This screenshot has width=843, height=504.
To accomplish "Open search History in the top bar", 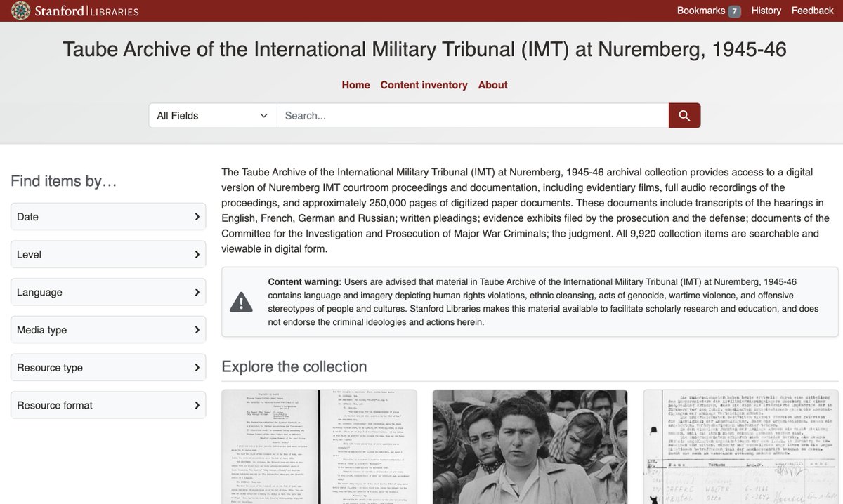I will [766, 11].
